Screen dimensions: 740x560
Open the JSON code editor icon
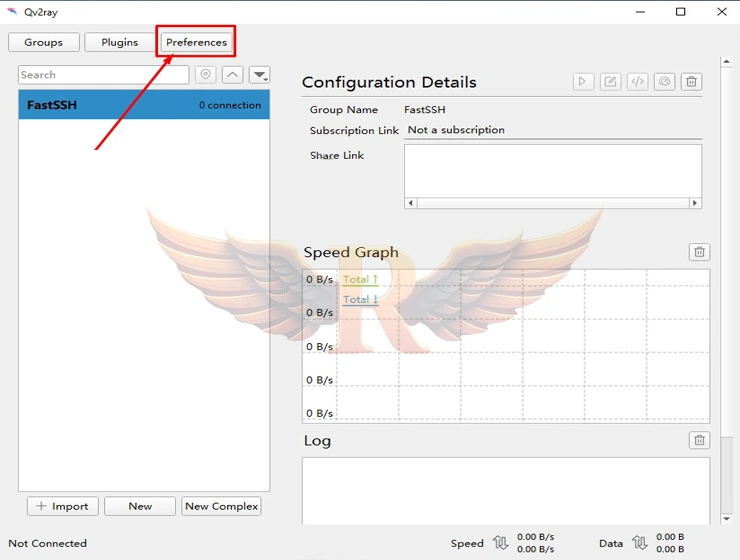click(x=637, y=82)
